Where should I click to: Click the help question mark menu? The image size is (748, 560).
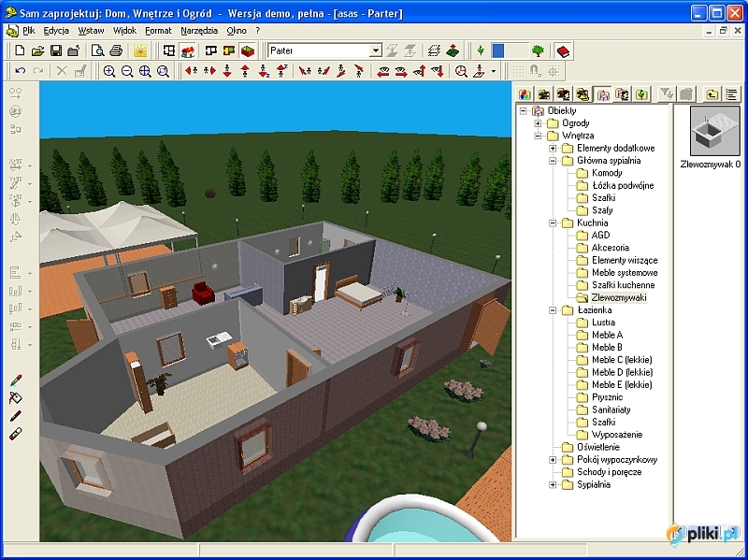[x=258, y=31]
